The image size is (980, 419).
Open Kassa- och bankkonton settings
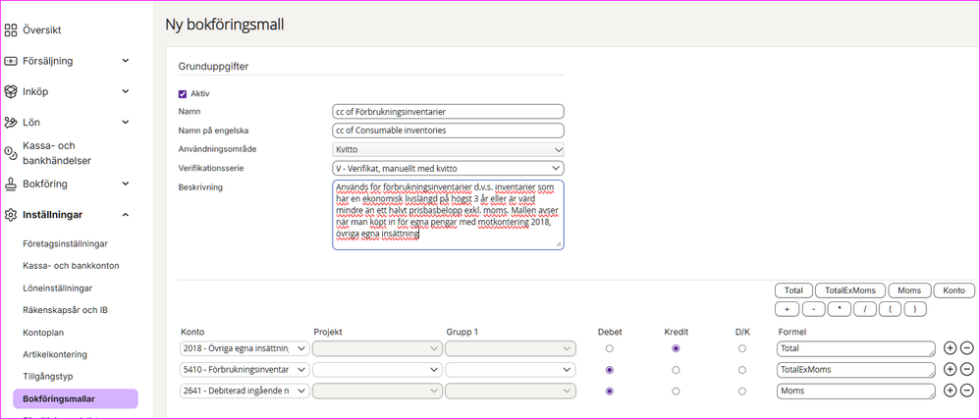point(71,265)
